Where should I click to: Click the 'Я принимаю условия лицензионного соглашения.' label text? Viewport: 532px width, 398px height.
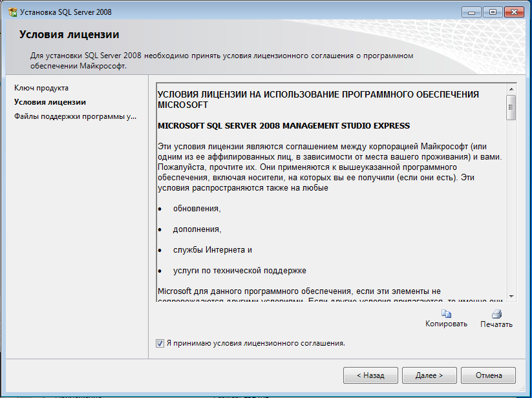[256, 344]
